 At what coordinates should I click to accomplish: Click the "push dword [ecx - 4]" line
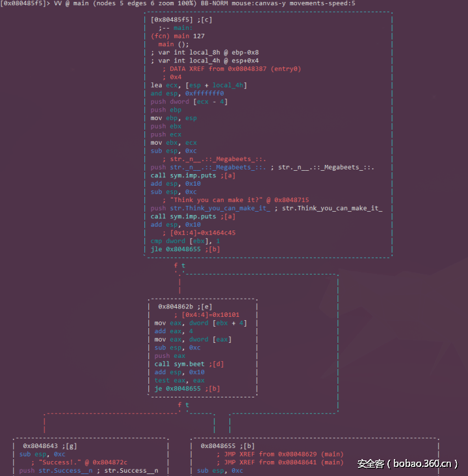click(189, 102)
